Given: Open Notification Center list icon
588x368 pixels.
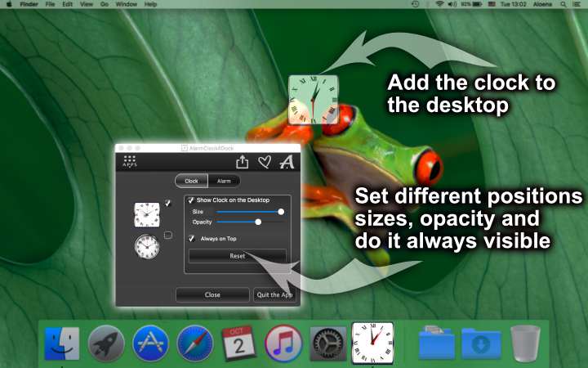Looking at the screenshot, I should 577,4.
